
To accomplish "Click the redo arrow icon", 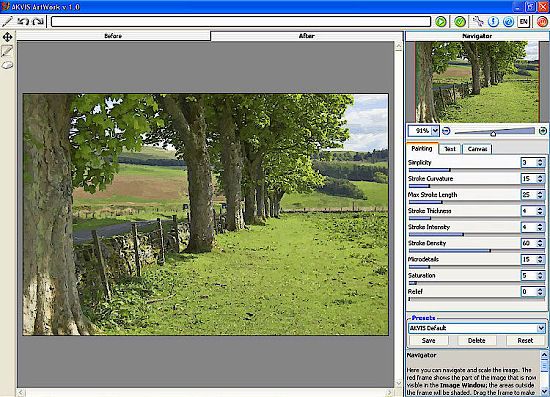I will tap(38, 22).
